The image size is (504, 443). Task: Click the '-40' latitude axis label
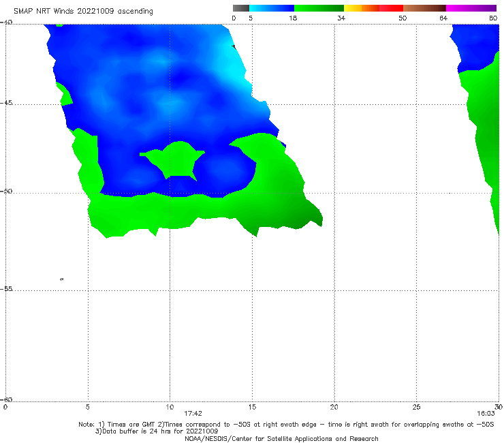(6, 22)
